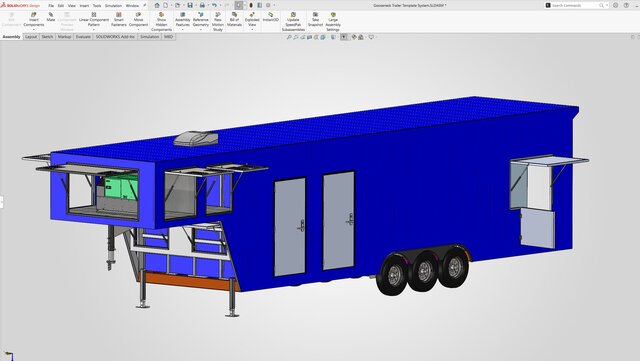Click Take Snapshot

point(315,20)
